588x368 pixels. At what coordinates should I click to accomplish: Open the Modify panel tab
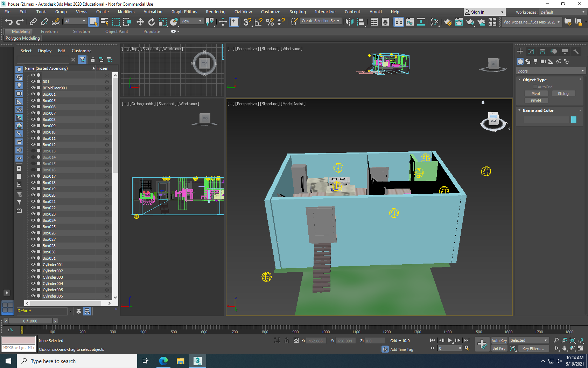coord(531,51)
